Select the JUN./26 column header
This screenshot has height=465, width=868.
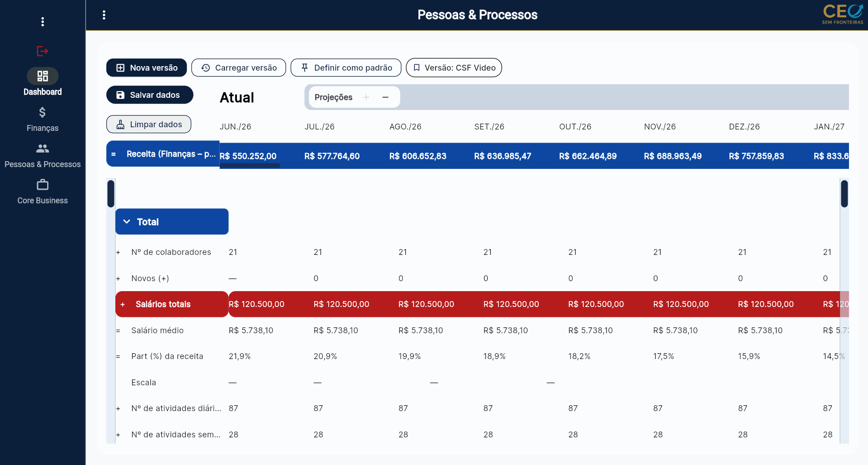point(235,127)
